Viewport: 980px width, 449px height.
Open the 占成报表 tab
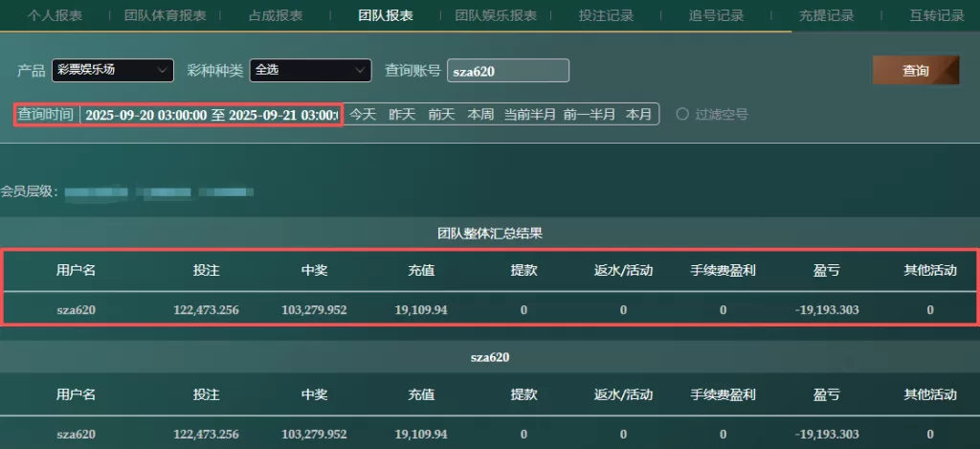pos(276,15)
